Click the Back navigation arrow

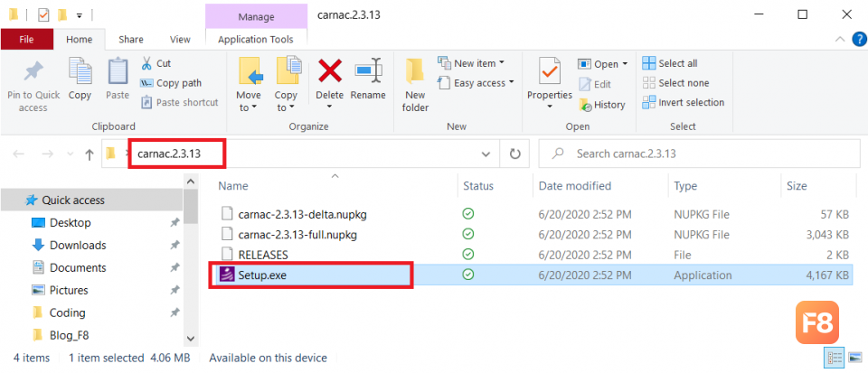(x=18, y=154)
